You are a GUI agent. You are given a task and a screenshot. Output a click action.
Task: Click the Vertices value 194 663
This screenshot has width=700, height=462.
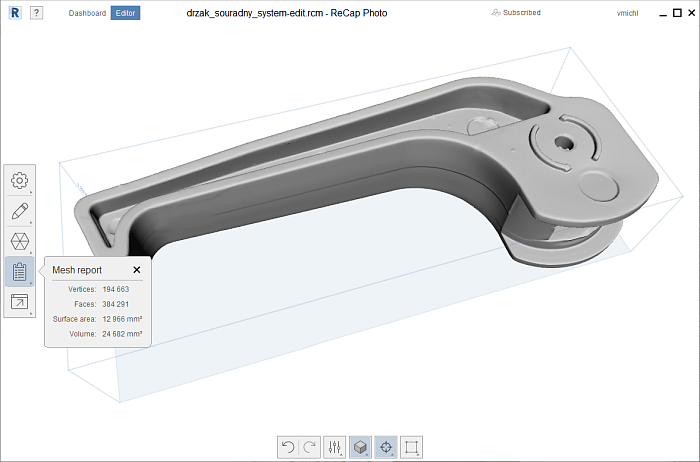(x=116, y=289)
